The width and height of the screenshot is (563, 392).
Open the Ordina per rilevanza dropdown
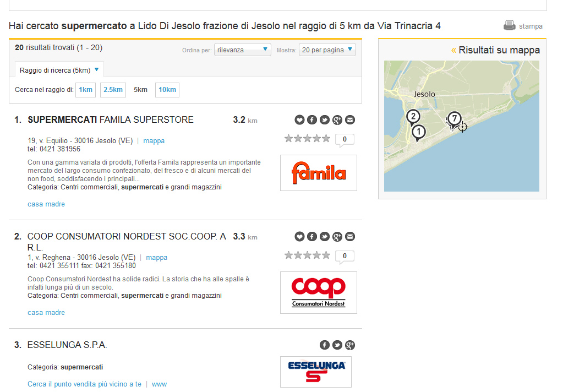pyautogui.click(x=242, y=50)
